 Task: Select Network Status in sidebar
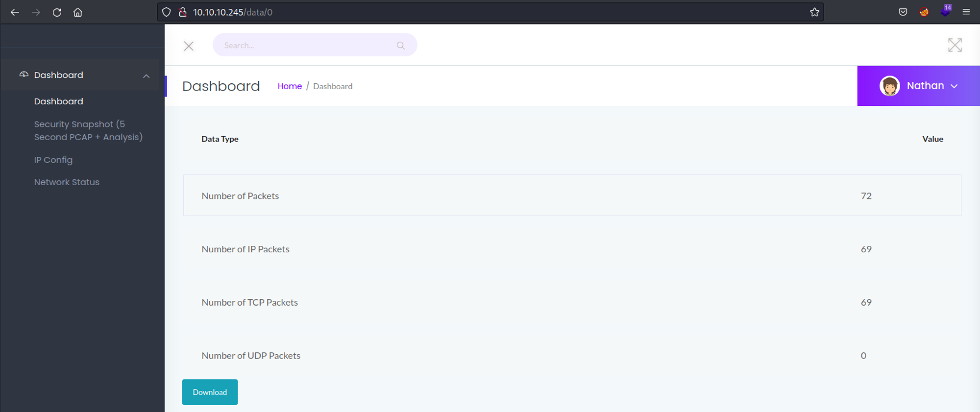tap(67, 182)
